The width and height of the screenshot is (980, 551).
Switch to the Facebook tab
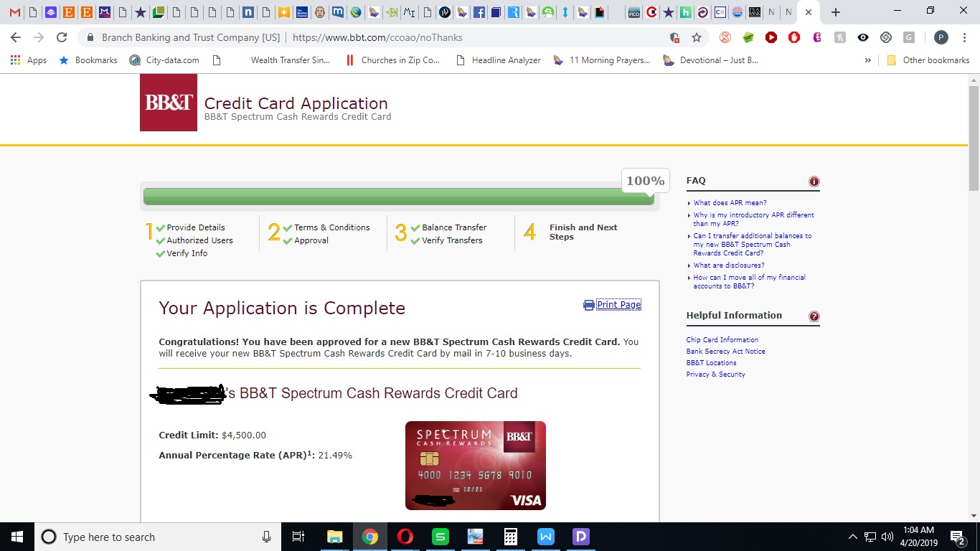pyautogui.click(x=479, y=12)
